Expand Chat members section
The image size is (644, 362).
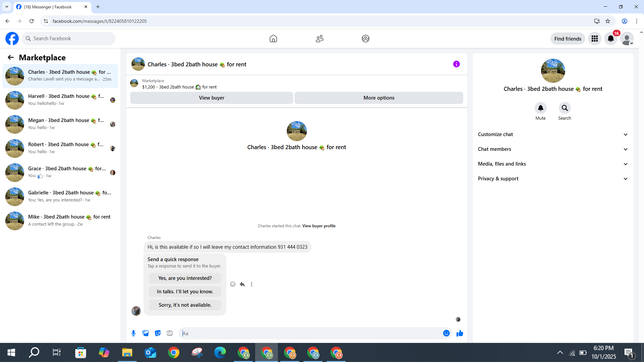[553, 149]
